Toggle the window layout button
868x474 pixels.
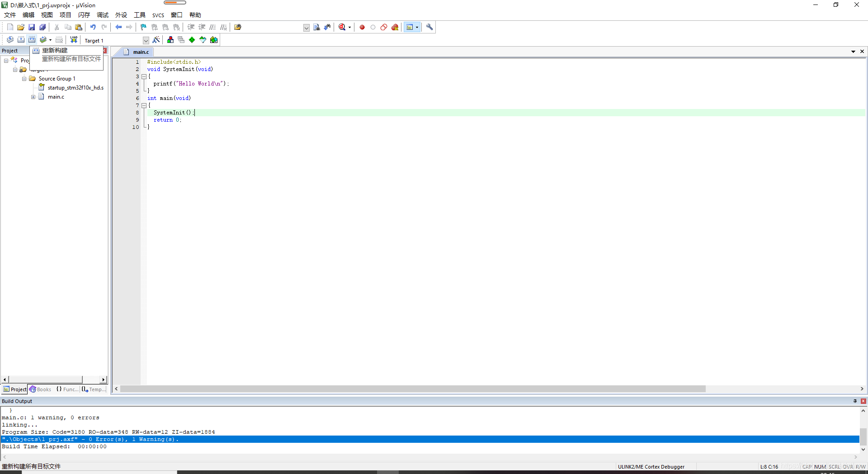point(410,27)
